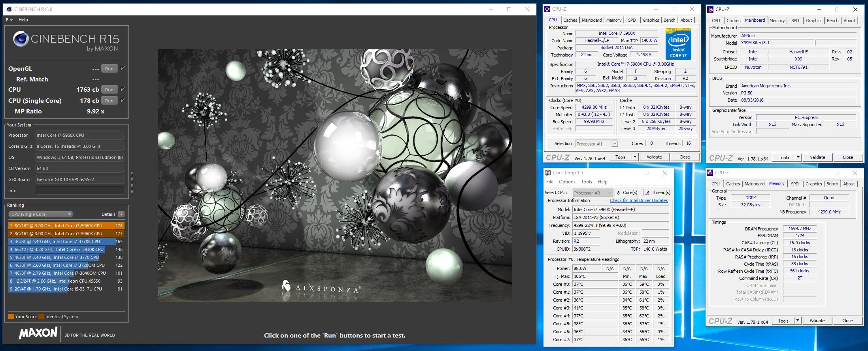Click Core Speed value 4299.00 MHz in CPU-Z
Screen dimensions: 868x351
tap(594, 107)
